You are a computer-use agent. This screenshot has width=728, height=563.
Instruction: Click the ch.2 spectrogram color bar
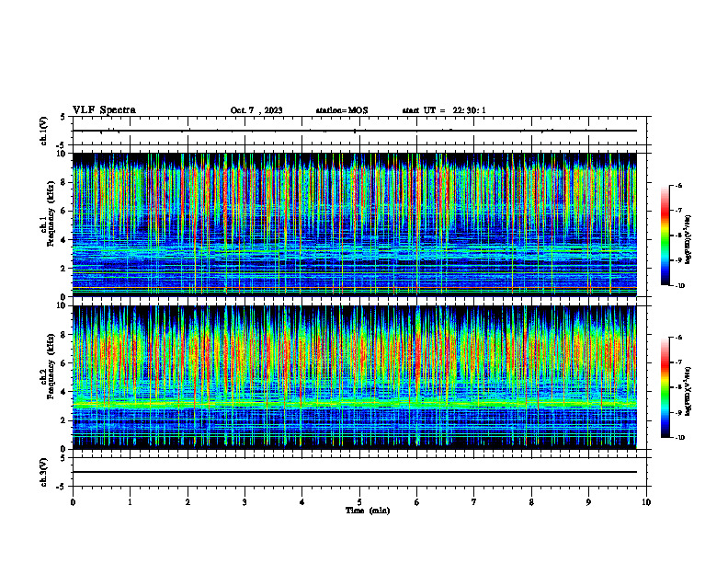[x=665, y=387]
